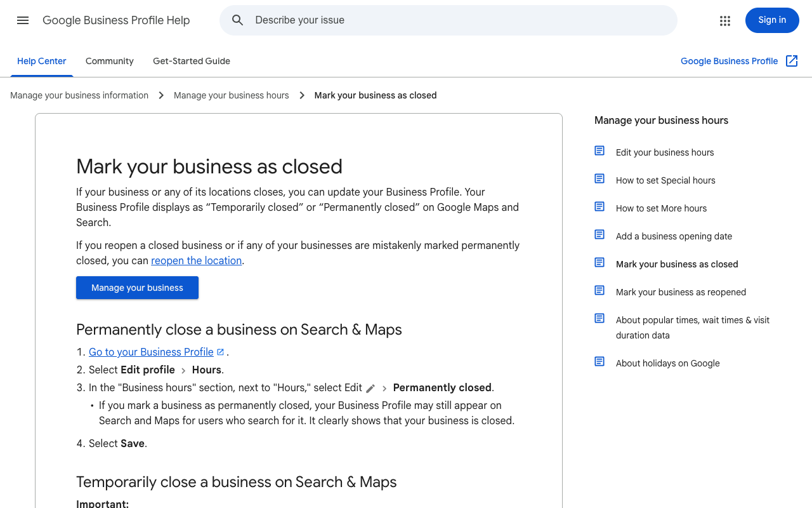Click article icon next to About holidays on Google

pyautogui.click(x=599, y=361)
